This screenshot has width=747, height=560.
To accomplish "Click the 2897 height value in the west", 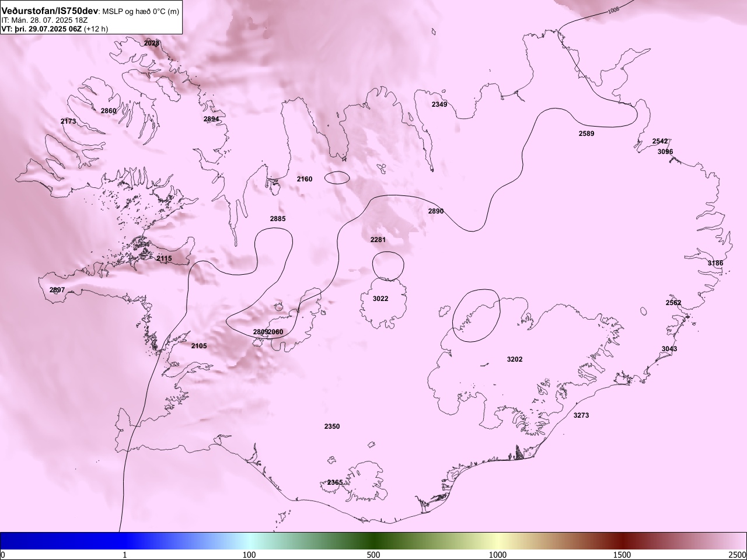I will [x=57, y=290].
